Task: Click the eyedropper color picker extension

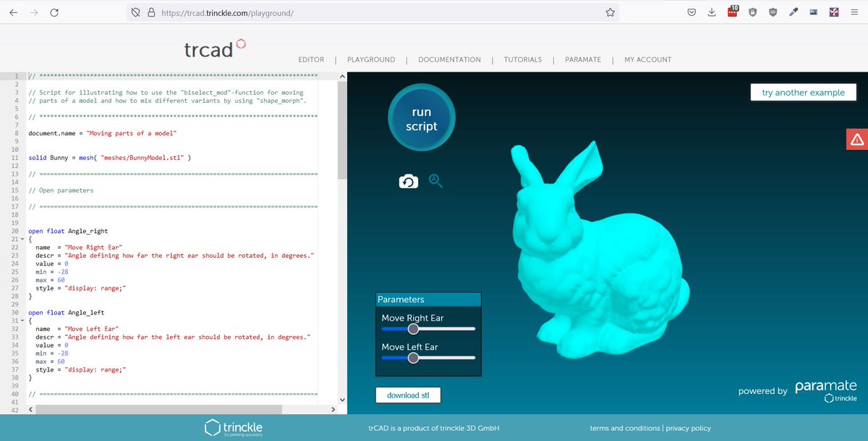Action: [793, 12]
